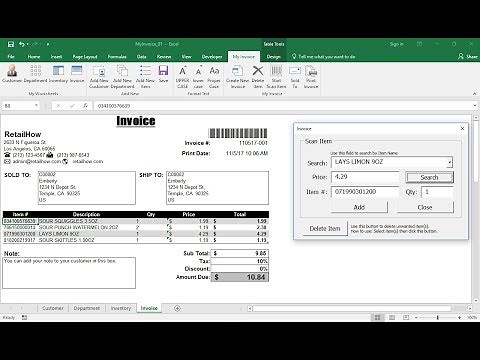Apply Proper Case text format
This screenshot has width=480, height=360.
(x=214, y=77)
